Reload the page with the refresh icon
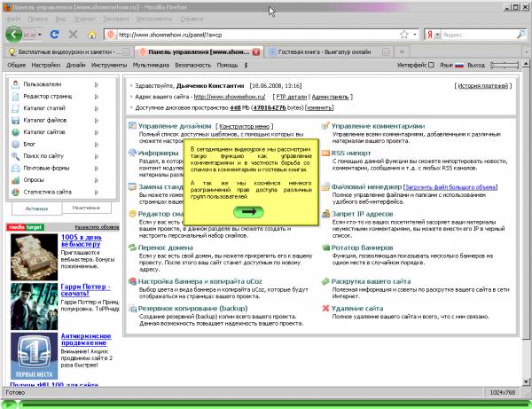The height and width of the screenshot is (409, 532). coord(54,35)
